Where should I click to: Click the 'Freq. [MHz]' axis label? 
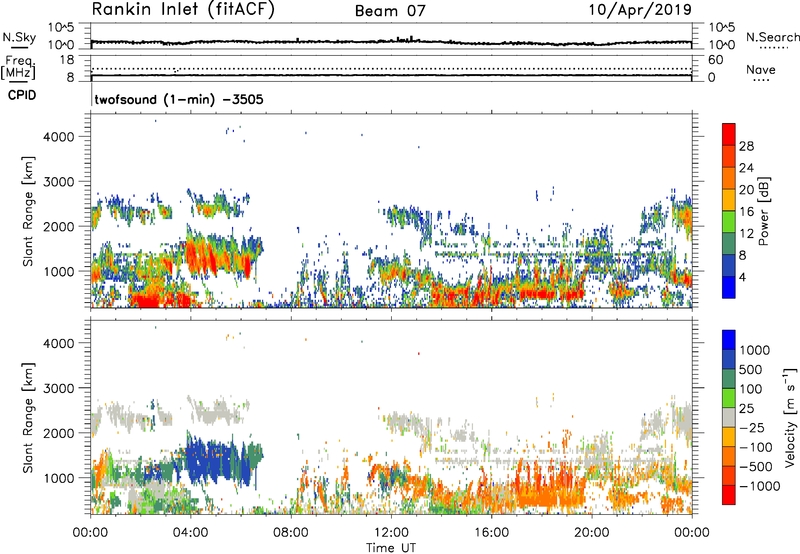click(x=19, y=68)
